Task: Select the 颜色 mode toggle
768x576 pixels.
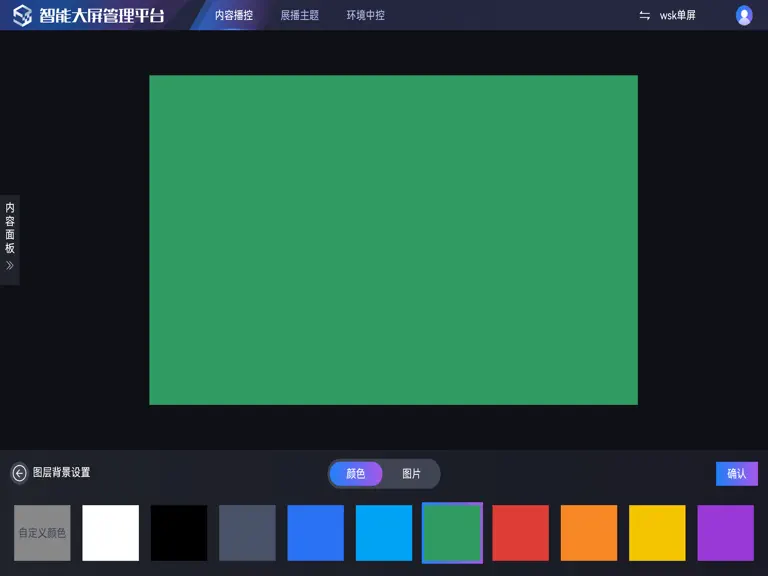Action: click(x=356, y=474)
